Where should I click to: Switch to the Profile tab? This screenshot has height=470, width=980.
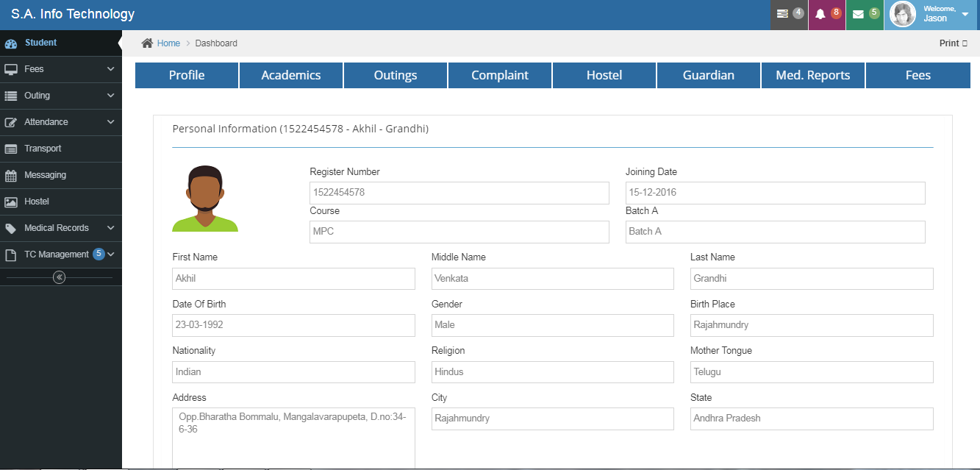pyautogui.click(x=187, y=75)
